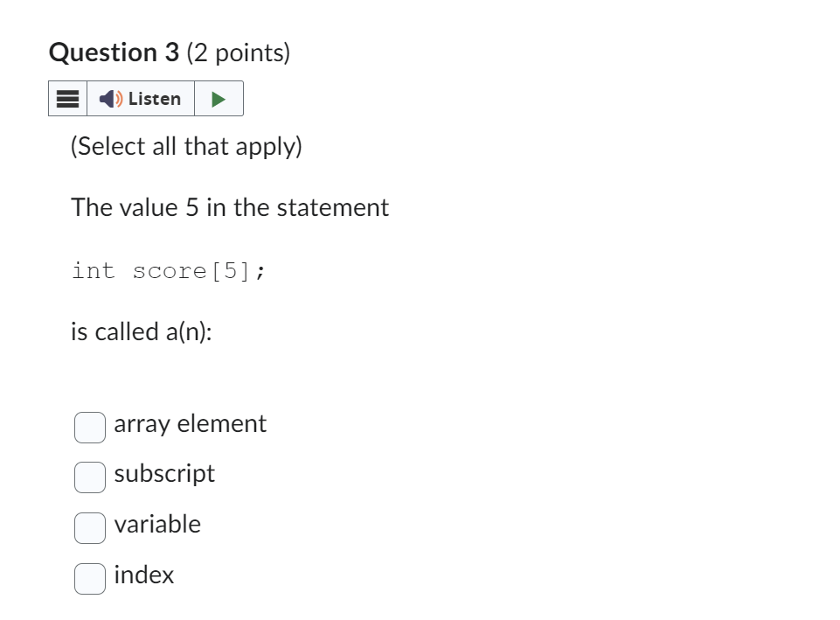The width and height of the screenshot is (840, 620).
Task: Activate the Listen audio control
Action: [x=140, y=98]
